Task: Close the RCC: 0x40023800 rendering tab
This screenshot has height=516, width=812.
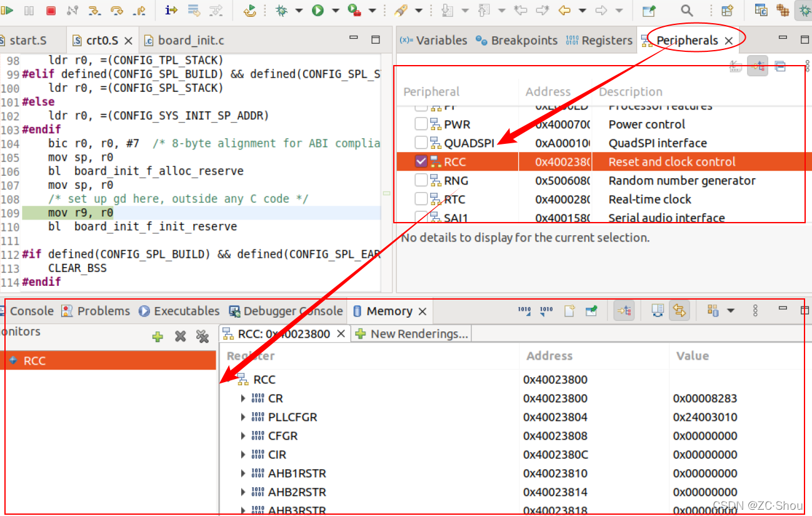Action: [x=341, y=334]
